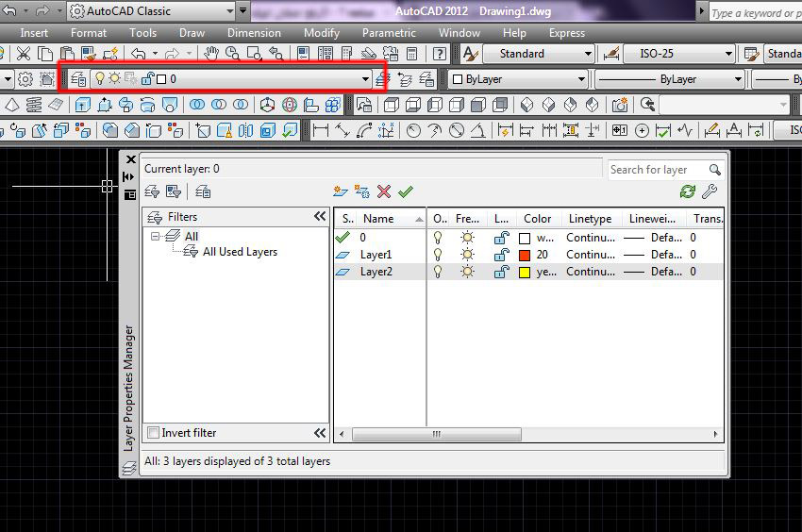Click the New Layer icon
The image size is (802, 532).
pos(341,191)
